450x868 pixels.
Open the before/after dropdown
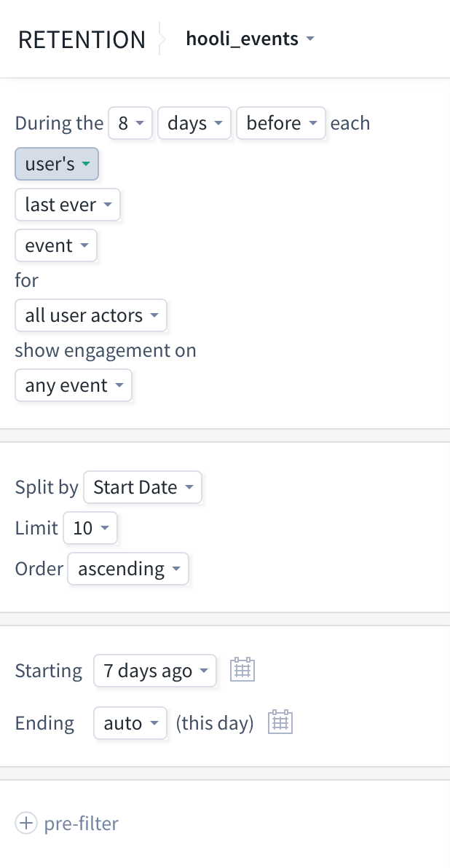tap(280, 123)
